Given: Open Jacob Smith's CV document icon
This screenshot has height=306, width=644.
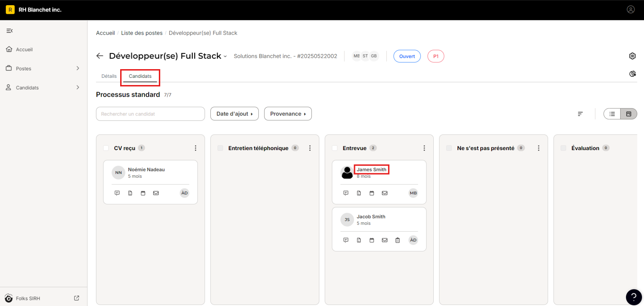Looking at the screenshot, I should [x=359, y=240].
